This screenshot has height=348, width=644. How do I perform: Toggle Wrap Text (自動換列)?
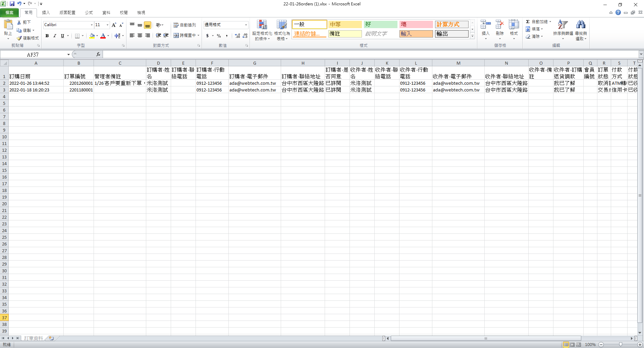(184, 25)
